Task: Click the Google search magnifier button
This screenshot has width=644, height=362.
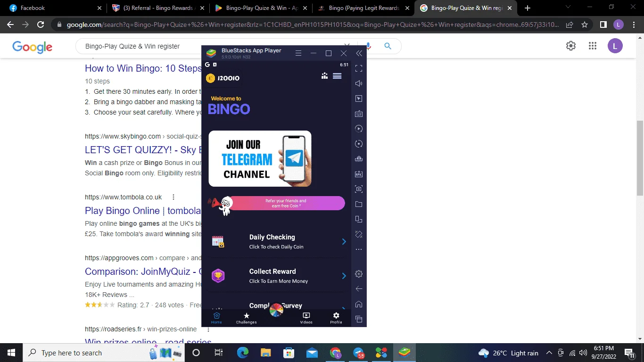Action: (x=388, y=46)
